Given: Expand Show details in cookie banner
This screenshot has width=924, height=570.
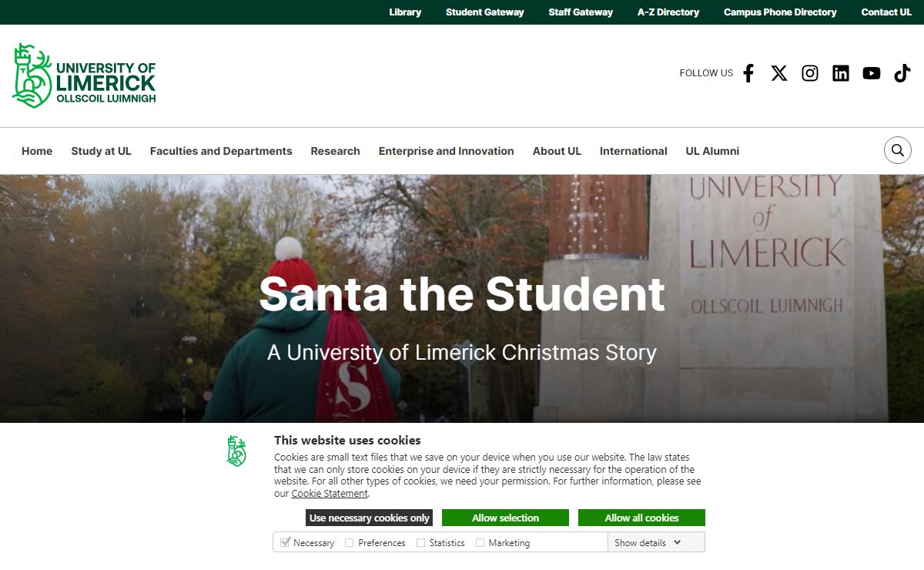Looking at the screenshot, I should tap(648, 542).
